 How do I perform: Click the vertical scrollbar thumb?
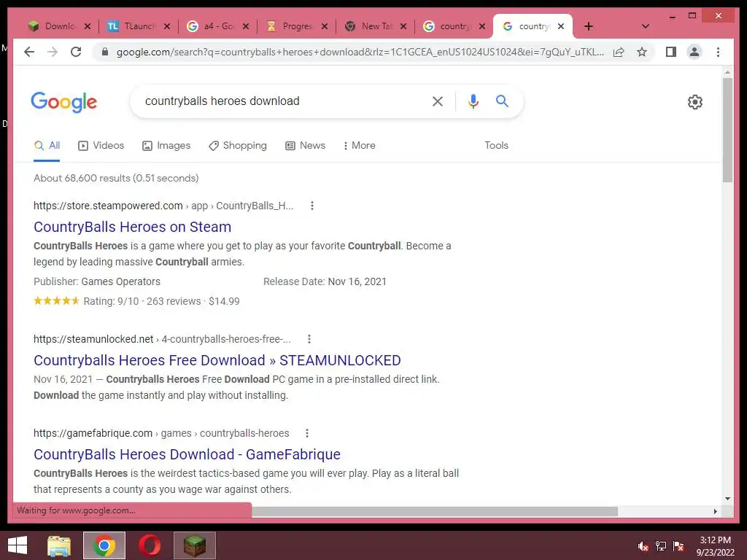tap(727, 130)
